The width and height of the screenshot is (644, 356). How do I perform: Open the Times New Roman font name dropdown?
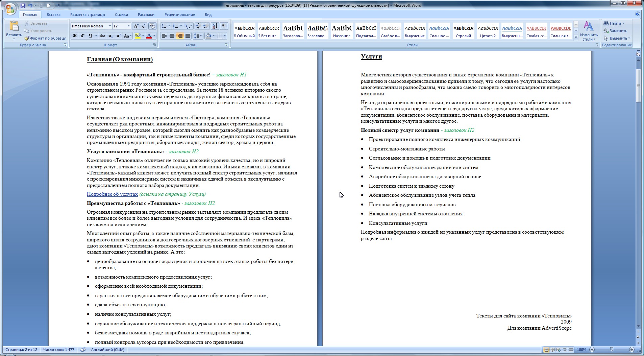coord(110,26)
